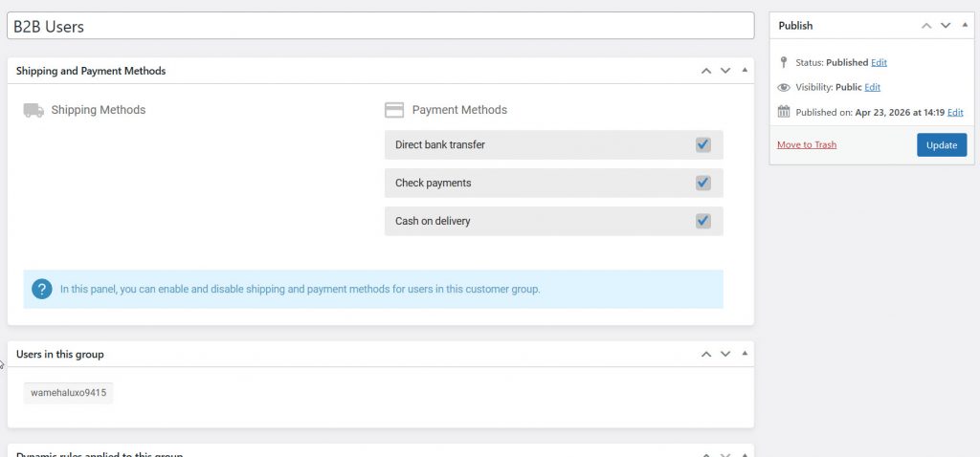Viewport: 980px width, 457px height.
Task: Edit the Published status
Action: click(x=879, y=62)
